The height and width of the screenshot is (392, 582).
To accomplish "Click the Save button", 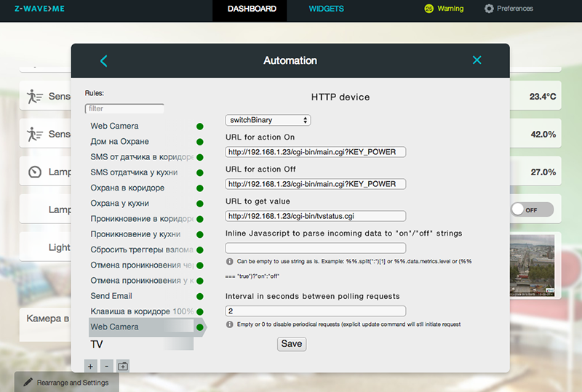I will [292, 344].
